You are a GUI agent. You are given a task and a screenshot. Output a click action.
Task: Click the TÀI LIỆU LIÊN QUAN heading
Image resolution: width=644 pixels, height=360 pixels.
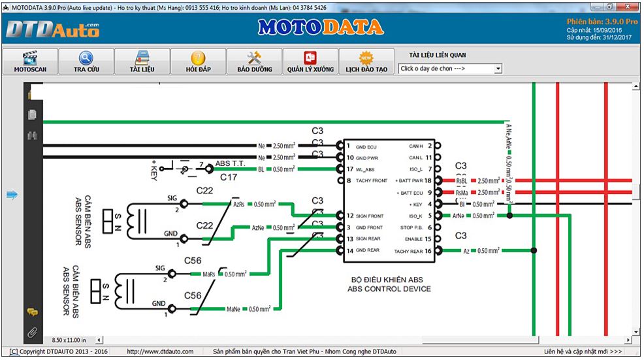[x=438, y=55]
